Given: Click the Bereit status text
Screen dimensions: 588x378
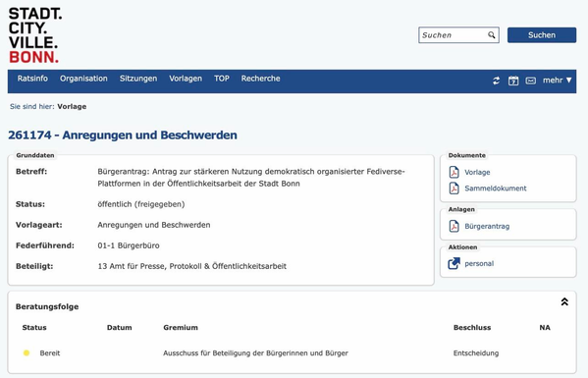Looking at the screenshot, I should coord(50,352).
